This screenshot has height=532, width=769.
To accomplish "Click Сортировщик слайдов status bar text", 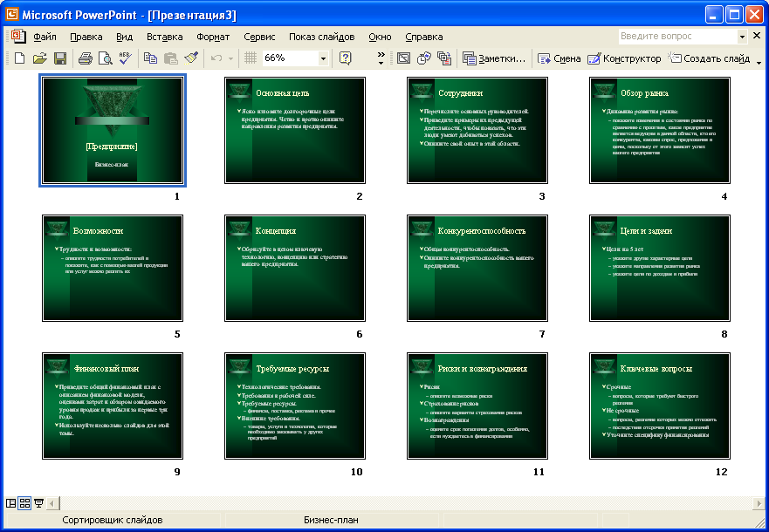I will coord(113,521).
